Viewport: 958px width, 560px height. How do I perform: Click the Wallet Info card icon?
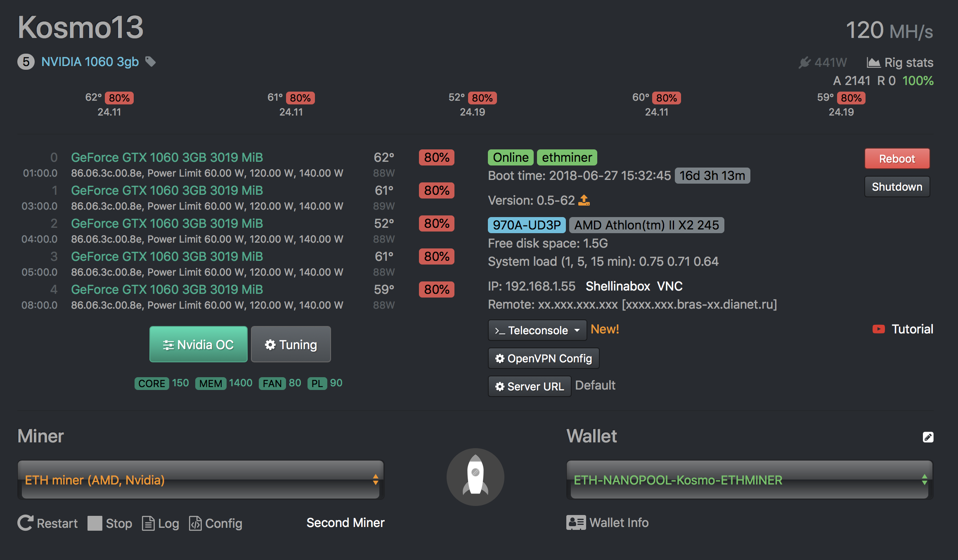point(576,522)
